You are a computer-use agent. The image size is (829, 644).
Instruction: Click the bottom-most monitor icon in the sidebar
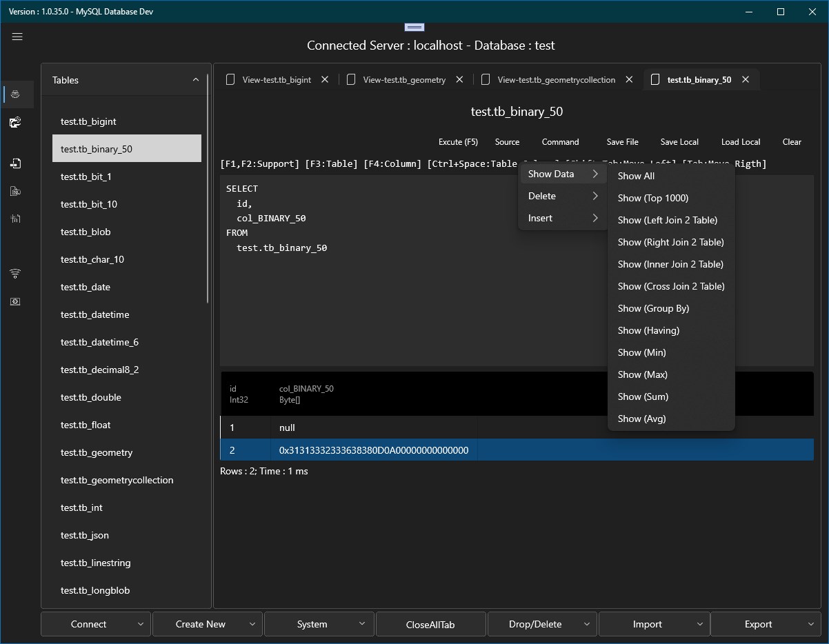coord(15,301)
